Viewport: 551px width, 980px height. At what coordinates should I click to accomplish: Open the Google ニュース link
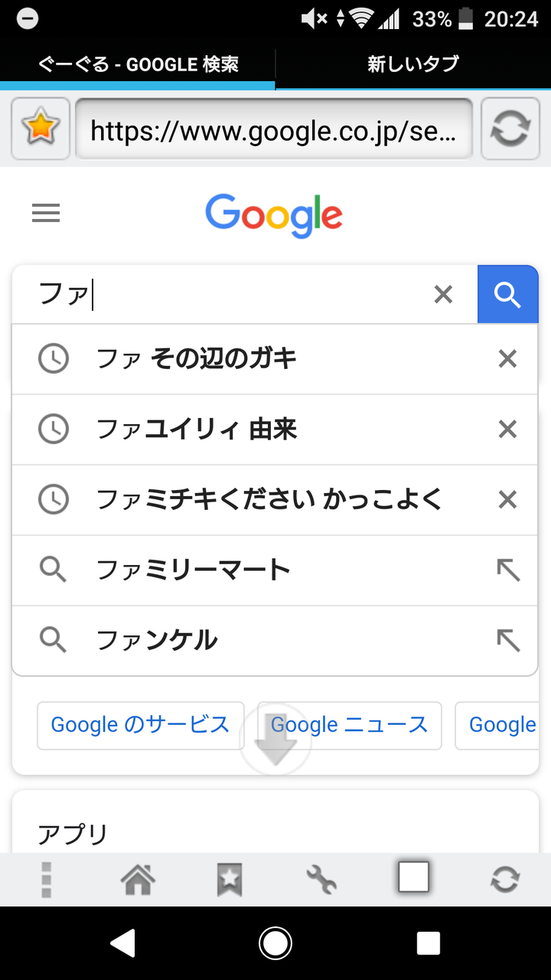[x=350, y=724]
